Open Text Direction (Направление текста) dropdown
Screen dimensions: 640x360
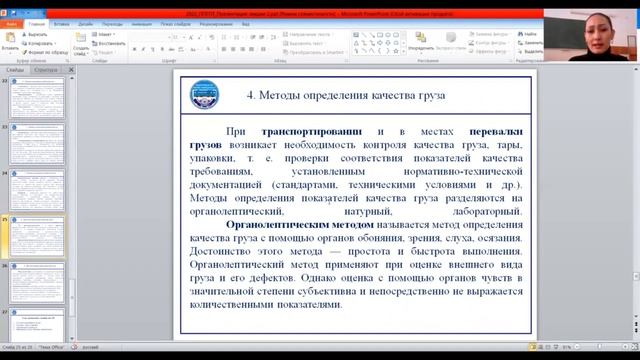click(x=308, y=35)
